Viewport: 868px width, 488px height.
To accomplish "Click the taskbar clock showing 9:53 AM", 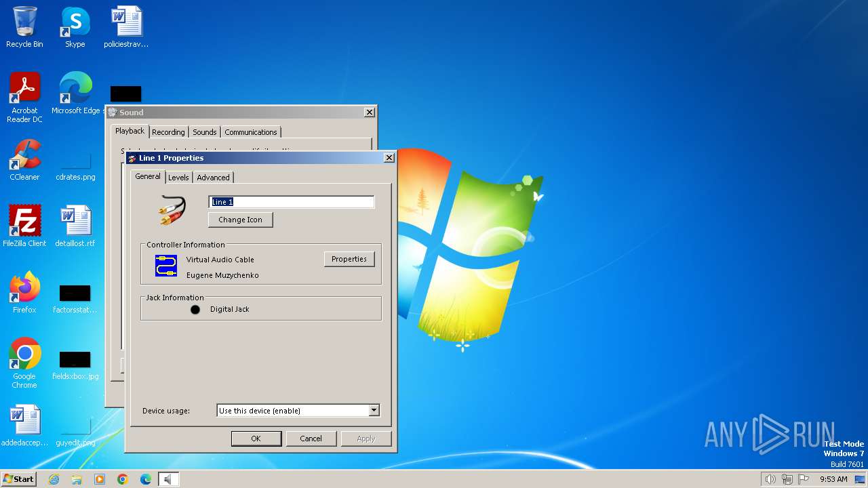I will (x=833, y=479).
